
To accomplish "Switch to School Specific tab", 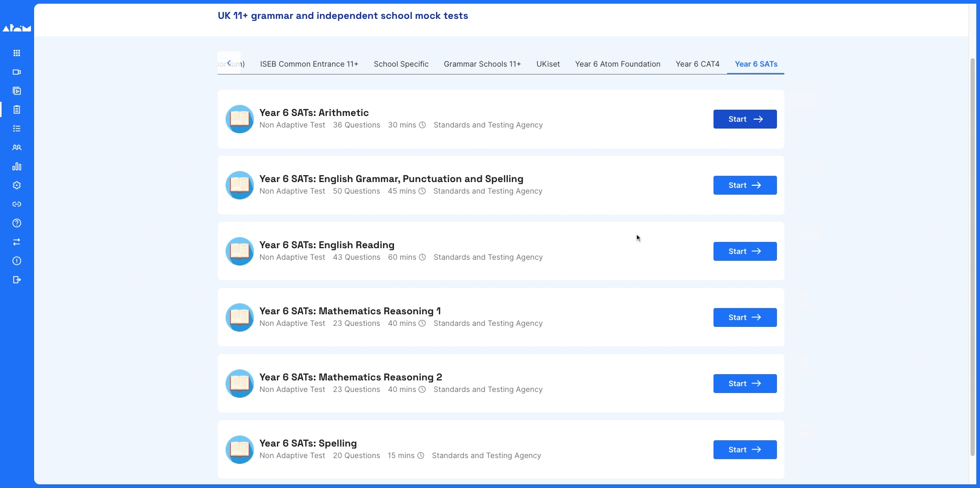I will (401, 64).
